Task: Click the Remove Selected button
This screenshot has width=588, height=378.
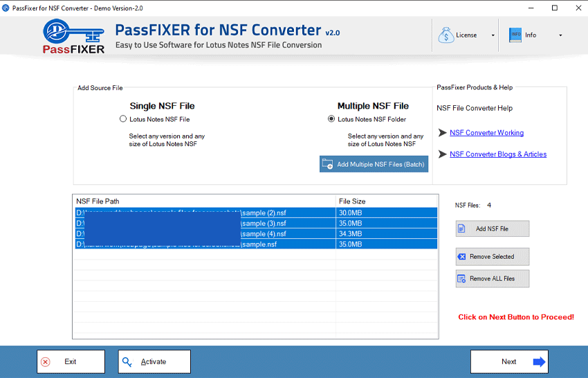Action: [493, 257]
